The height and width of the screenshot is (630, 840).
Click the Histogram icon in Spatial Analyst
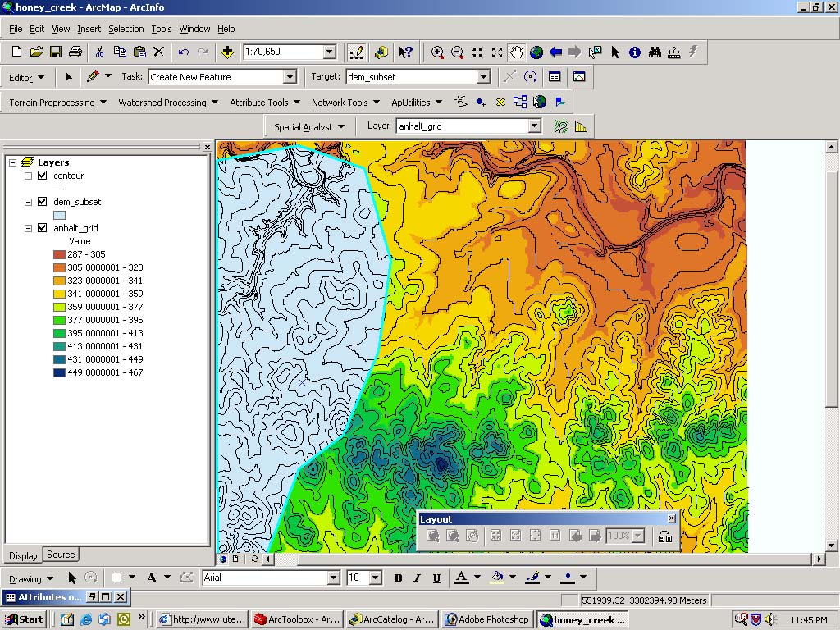click(581, 126)
